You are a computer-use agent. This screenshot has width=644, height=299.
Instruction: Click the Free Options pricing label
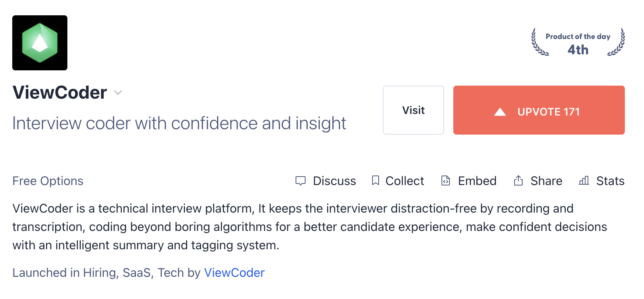[48, 181]
